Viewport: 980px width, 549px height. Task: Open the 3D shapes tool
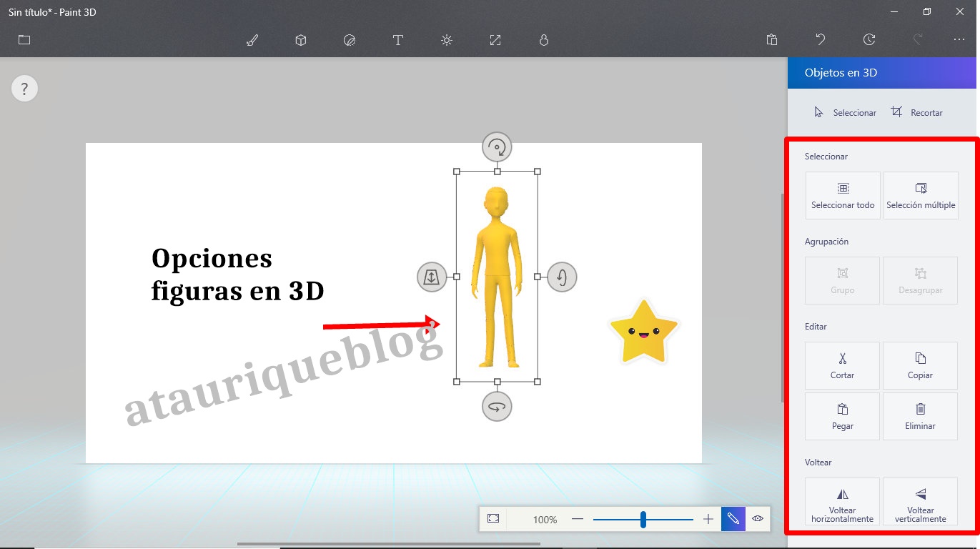pos(300,40)
